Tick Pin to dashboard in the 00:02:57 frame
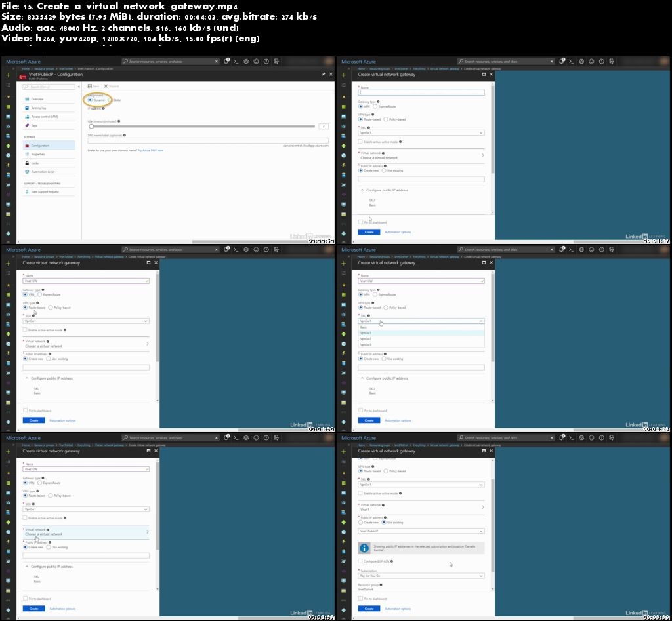This screenshot has height=621, width=672. pyautogui.click(x=25, y=598)
